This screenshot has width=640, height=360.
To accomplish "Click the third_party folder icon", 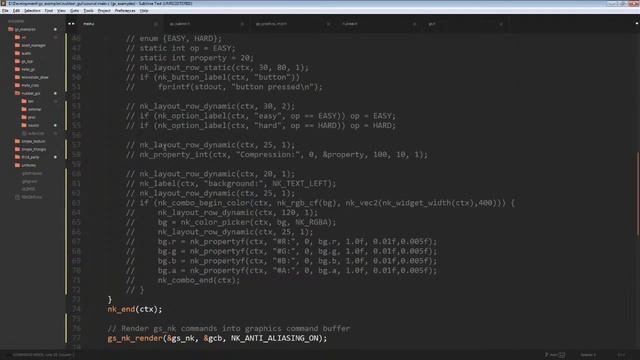I will (17, 157).
